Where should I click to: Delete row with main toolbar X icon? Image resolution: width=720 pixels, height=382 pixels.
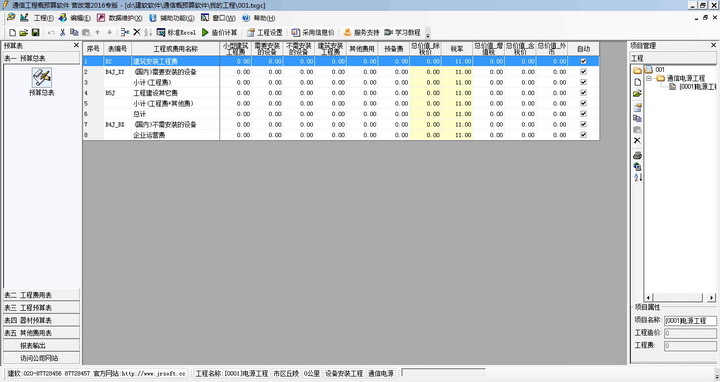(x=136, y=33)
